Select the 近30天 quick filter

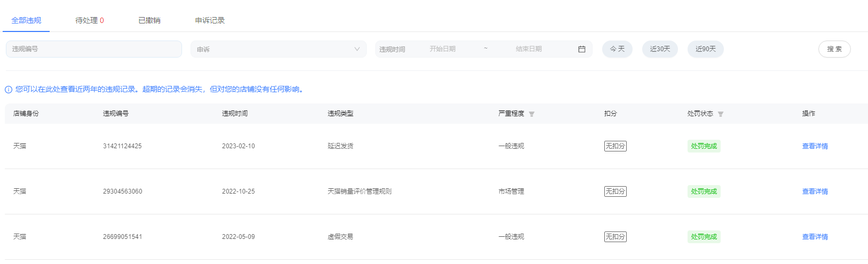(x=660, y=49)
